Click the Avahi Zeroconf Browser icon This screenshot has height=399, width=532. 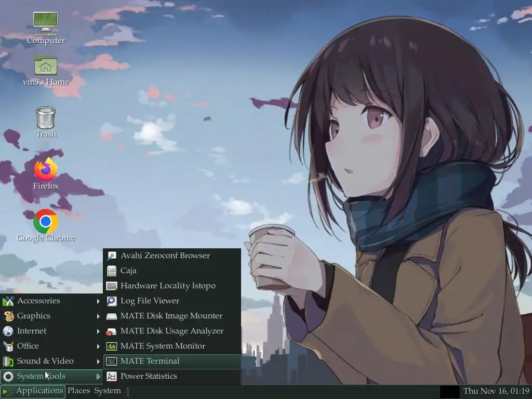pos(112,256)
